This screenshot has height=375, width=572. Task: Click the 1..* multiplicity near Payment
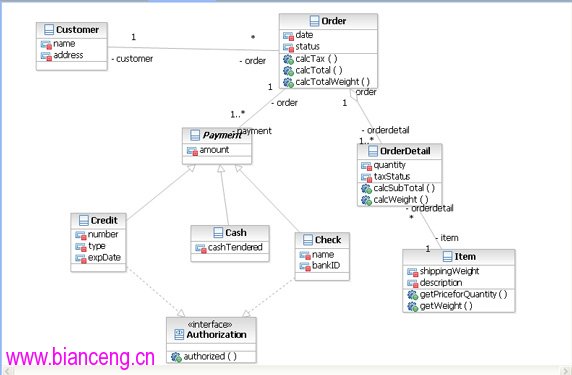point(237,115)
